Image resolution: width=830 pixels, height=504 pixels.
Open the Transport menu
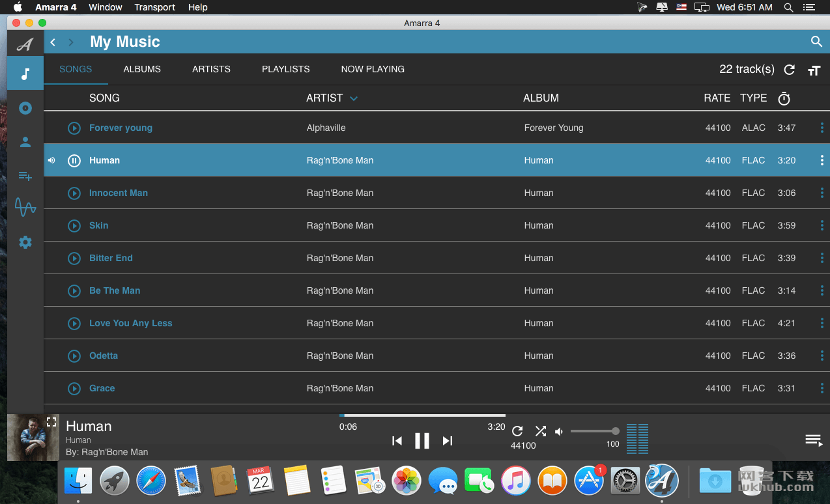tap(154, 7)
